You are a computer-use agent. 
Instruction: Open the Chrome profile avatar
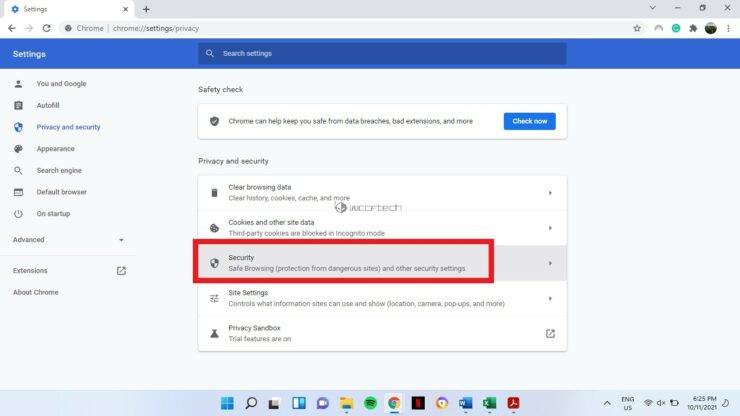point(711,28)
